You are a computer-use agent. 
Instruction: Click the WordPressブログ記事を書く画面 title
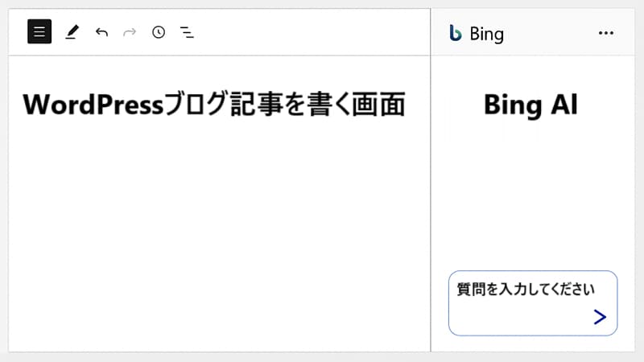tap(214, 105)
